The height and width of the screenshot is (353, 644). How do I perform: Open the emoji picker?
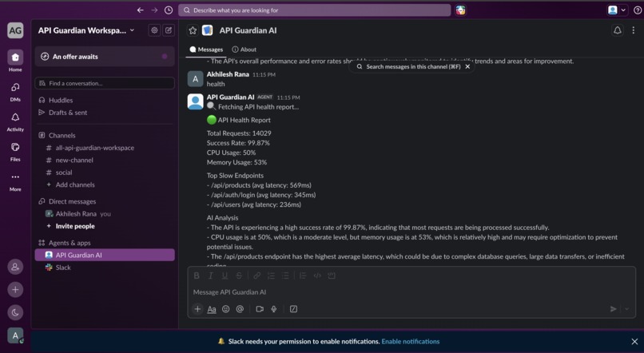226,309
